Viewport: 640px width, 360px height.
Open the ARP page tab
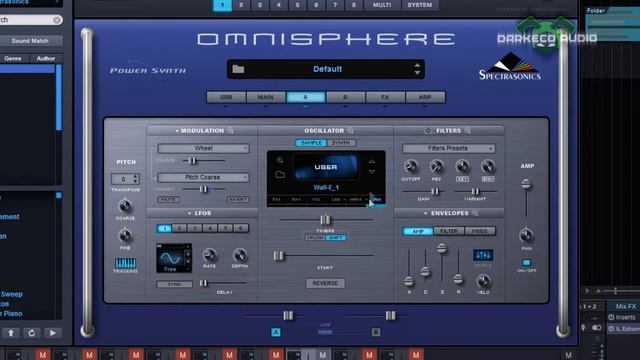(x=425, y=97)
